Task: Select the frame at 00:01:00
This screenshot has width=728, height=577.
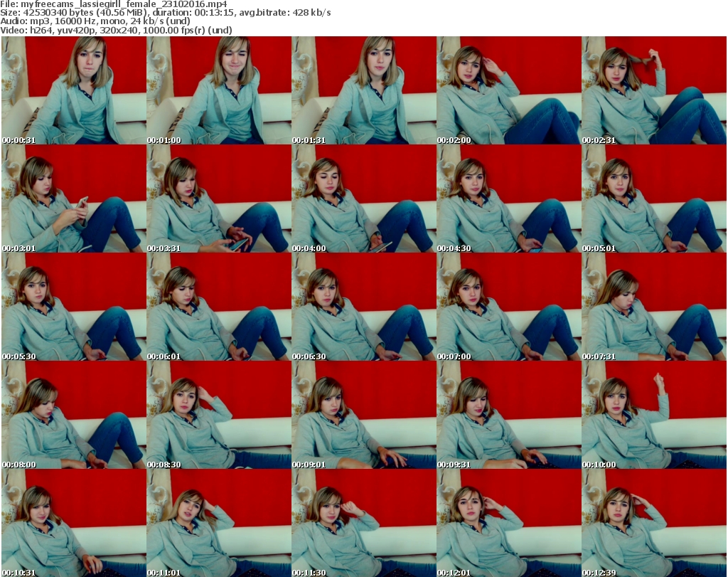Action: pos(218,90)
